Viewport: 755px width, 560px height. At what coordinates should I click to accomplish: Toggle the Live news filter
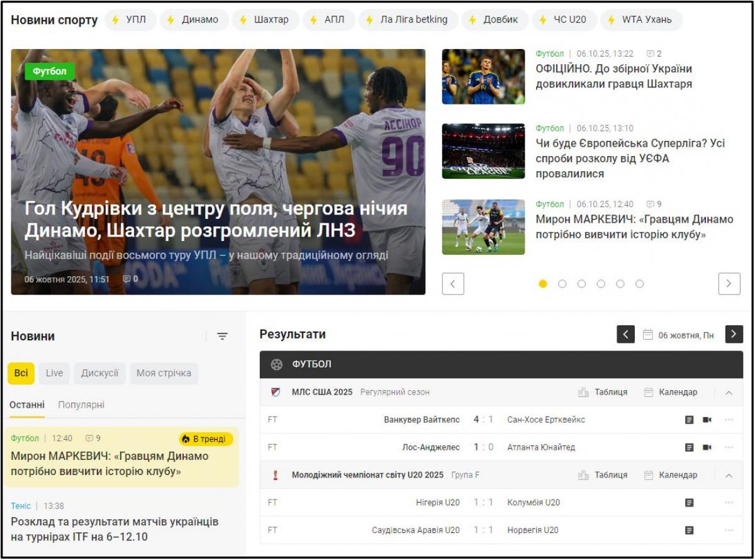click(54, 373)
